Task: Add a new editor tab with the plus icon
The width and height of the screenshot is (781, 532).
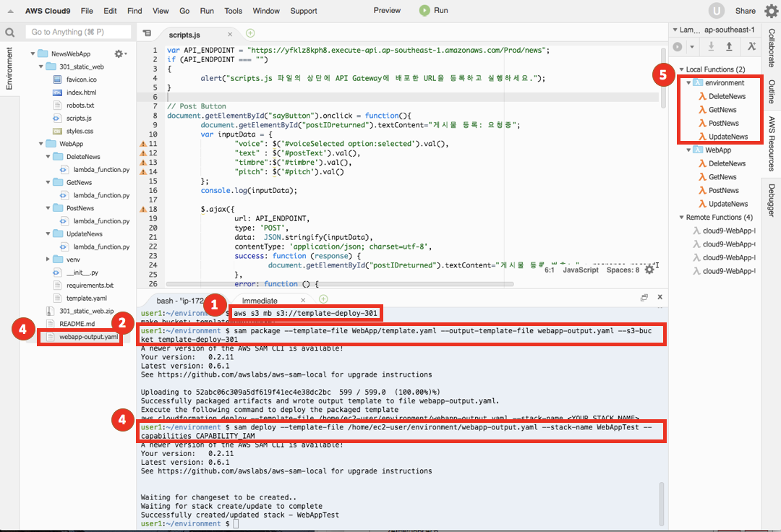Action: [250, 33]
